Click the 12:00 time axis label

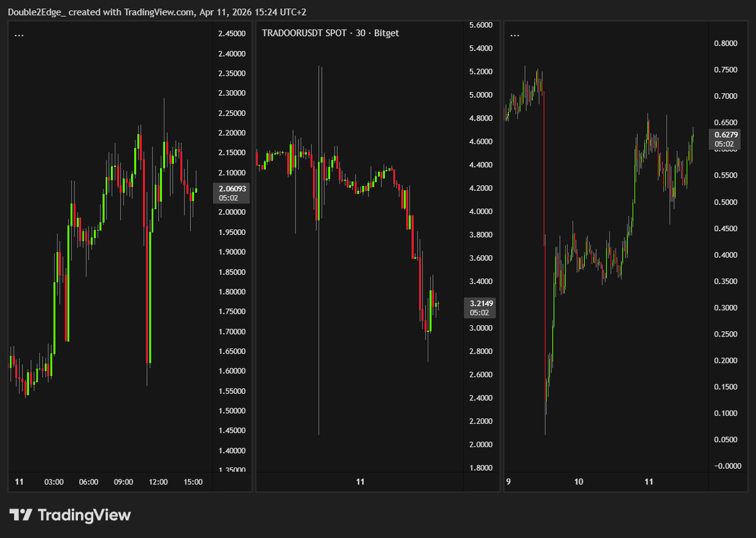[x=157, y=482]
